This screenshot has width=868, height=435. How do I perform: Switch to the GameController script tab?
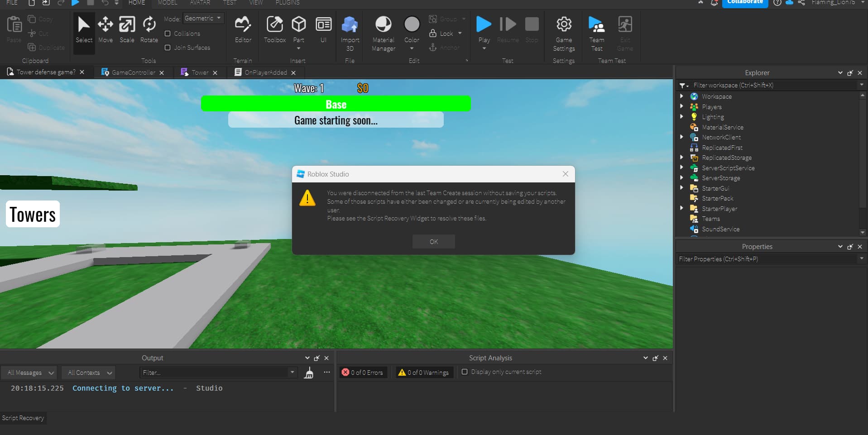coord(133,72)
